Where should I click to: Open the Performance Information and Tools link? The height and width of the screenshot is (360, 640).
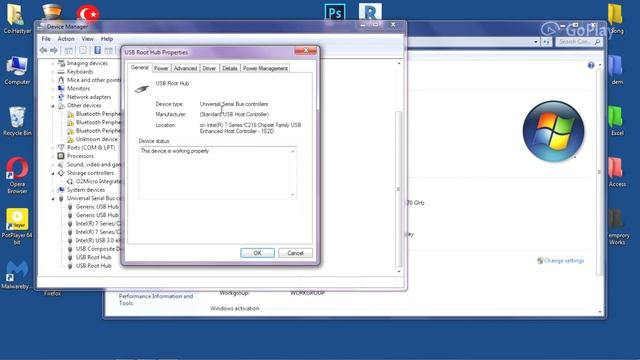pyautogui.click(x=156, y=300)
